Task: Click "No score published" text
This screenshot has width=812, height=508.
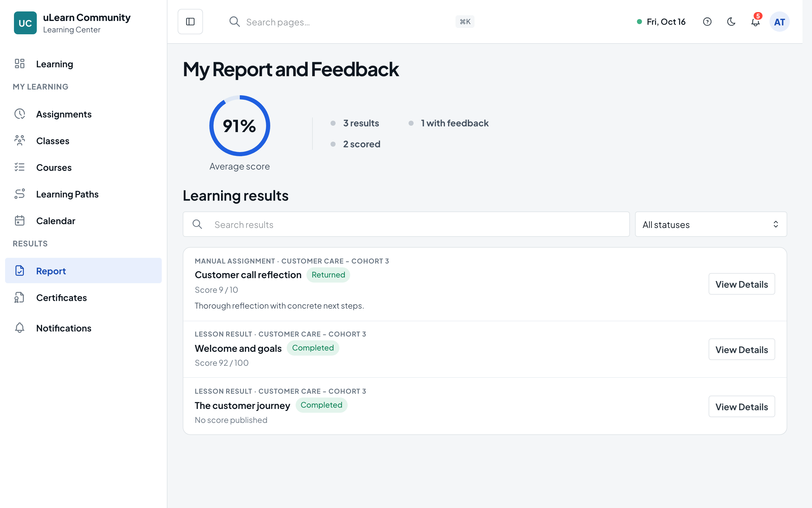Action: [231, 420]
